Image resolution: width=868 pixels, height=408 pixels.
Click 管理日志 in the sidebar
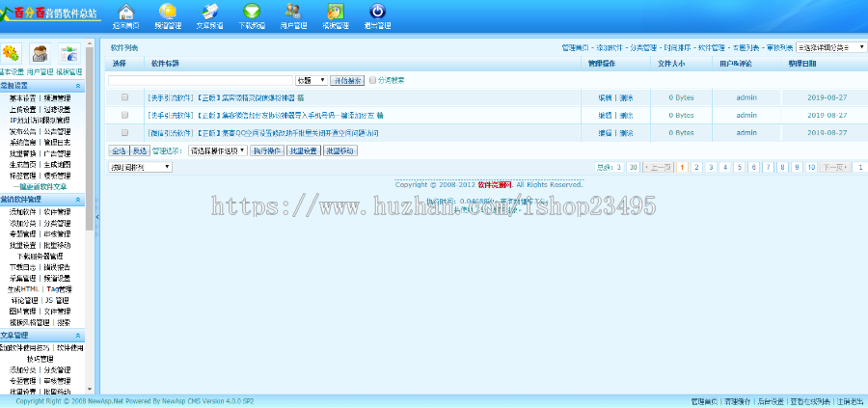pyautogui.click(x=58, y=143)
